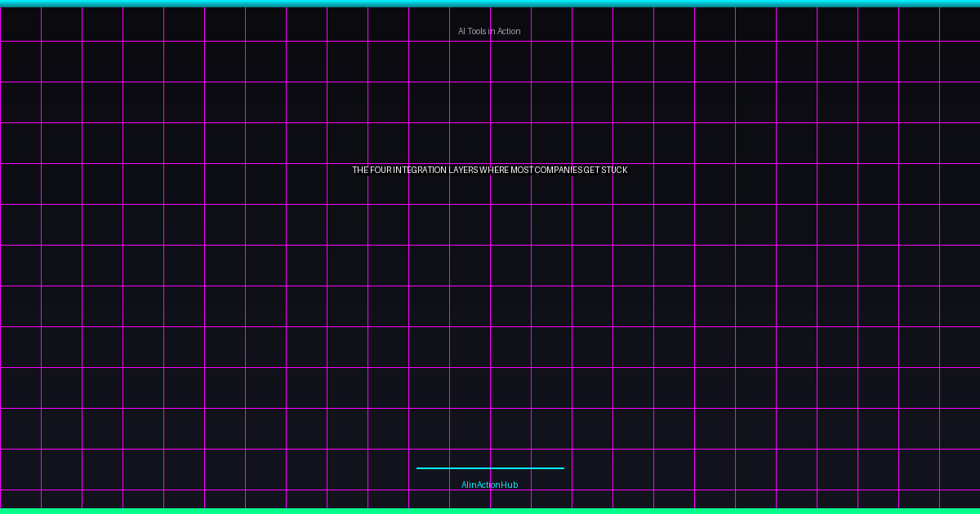Click the left end of the cyan divider line
This screenshot has height=514, width=980.
[x=419, y=468]
